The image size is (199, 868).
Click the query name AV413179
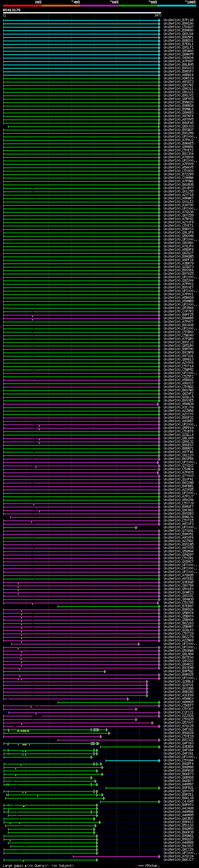pyautogui.click(x=12, y=10)
